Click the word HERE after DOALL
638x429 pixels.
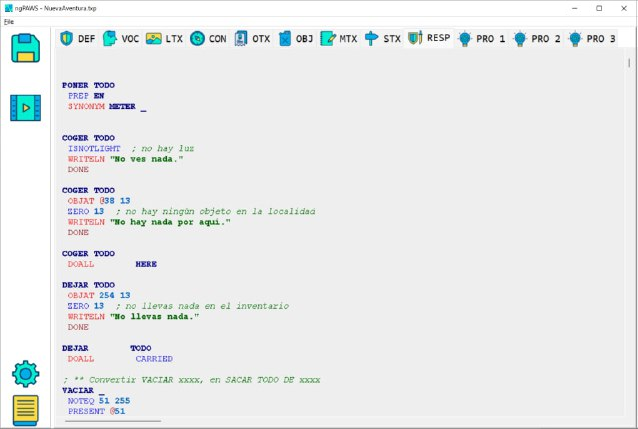[x=146, y=264]
